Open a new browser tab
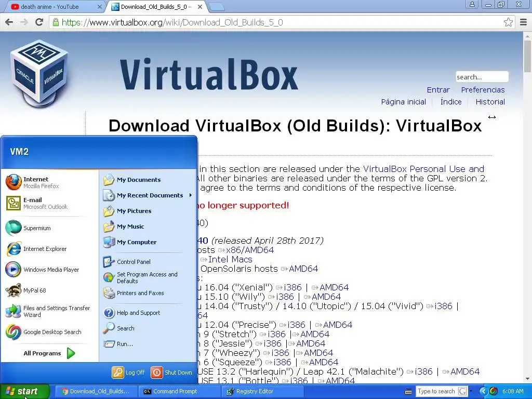The height and width of the screenshot is (399, 532). pos(217,6)
